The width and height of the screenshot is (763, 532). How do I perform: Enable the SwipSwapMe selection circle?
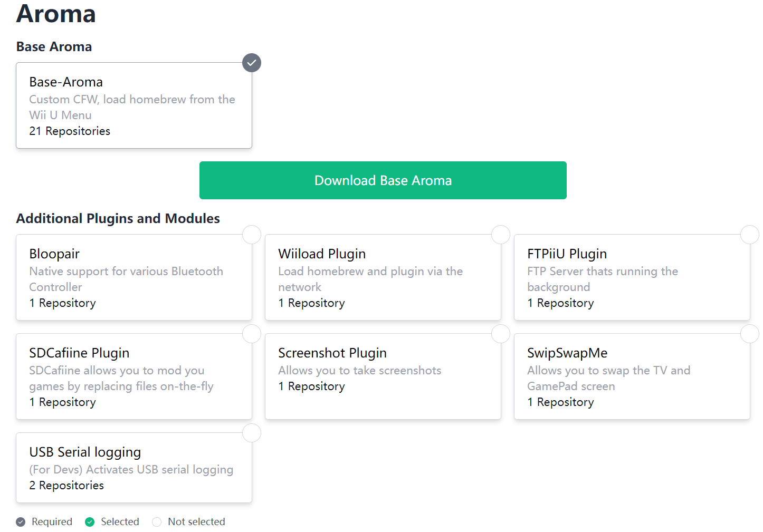coord(750,334)
